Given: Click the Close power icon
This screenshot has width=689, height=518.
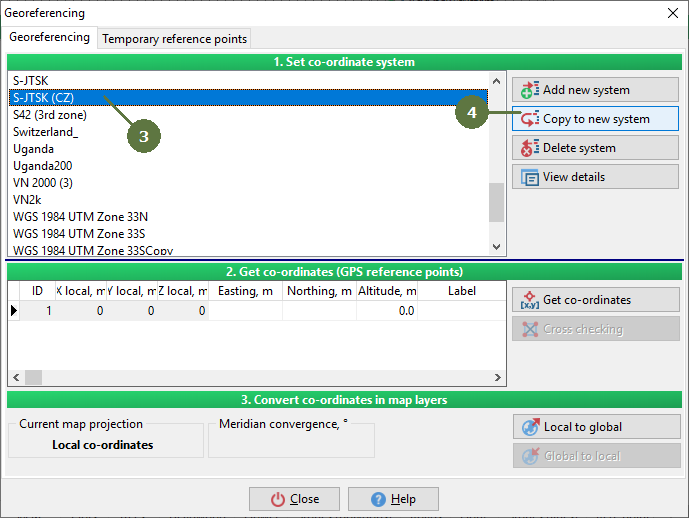Looking at the screenshot, I should click(278, 500).
